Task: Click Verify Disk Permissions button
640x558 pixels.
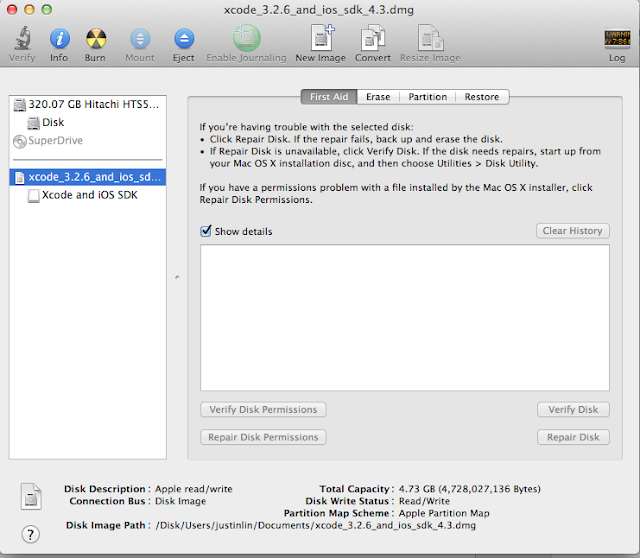Action: coord(263,409)
